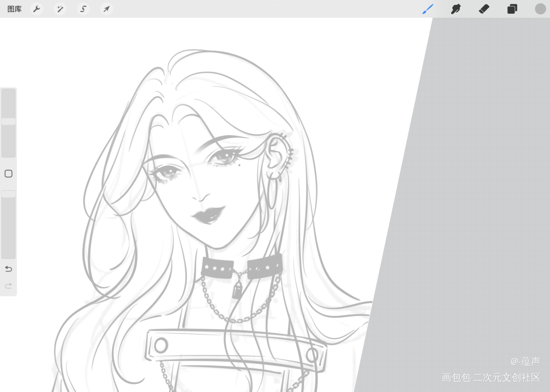Open the Layers panel
The height and width of the screenshot is (392, 550).
coord(512,9)
